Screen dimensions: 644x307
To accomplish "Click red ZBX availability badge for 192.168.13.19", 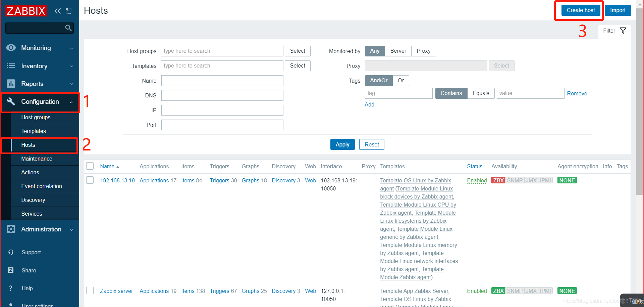I will [498, 180].
